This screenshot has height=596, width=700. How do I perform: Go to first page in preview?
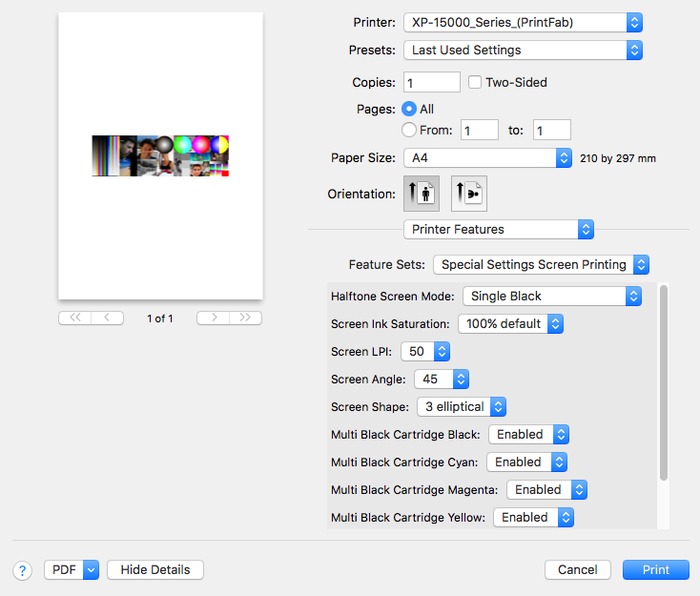click(74, 318)
